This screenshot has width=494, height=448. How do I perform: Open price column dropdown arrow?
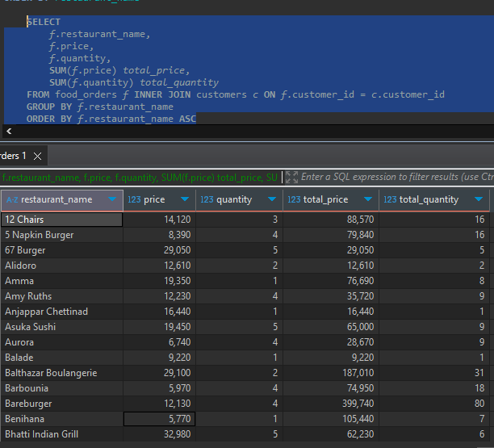pyautogui.click(x=185, y=199)
